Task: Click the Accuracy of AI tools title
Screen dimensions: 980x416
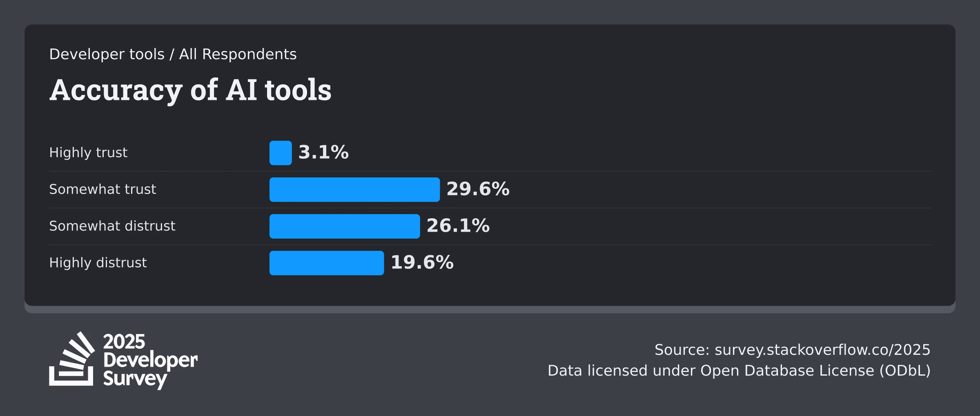Action: pos(190,90)
